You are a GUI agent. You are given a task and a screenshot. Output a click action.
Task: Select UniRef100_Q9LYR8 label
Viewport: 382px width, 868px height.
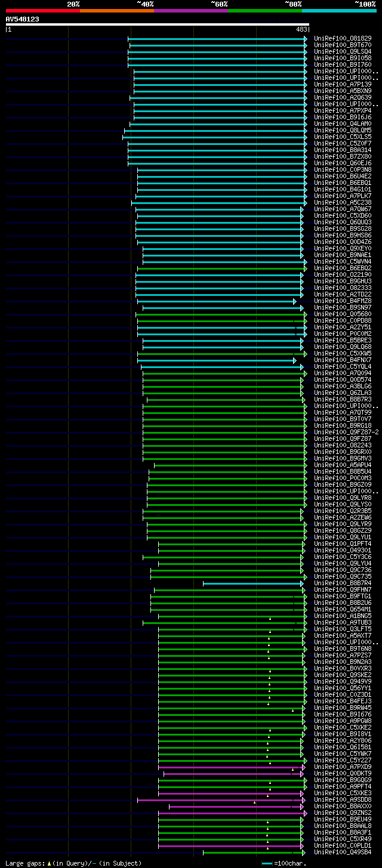pyautogui.click(x=343, y=498)
